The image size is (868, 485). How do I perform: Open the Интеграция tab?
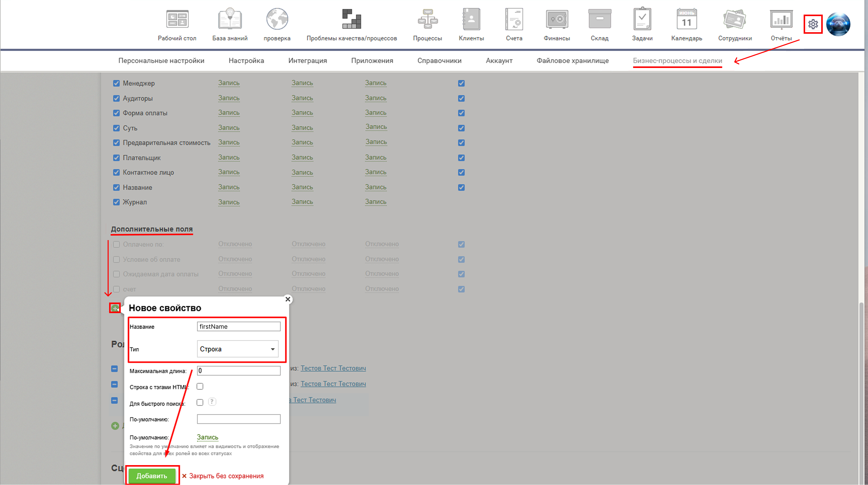[x=307, y=61]
